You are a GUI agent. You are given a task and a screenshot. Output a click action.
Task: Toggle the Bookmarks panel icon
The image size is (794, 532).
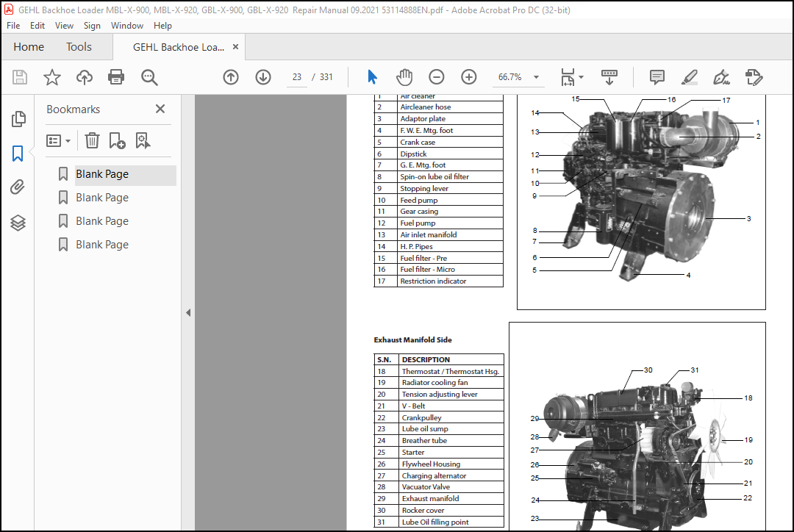coord(18,154)
